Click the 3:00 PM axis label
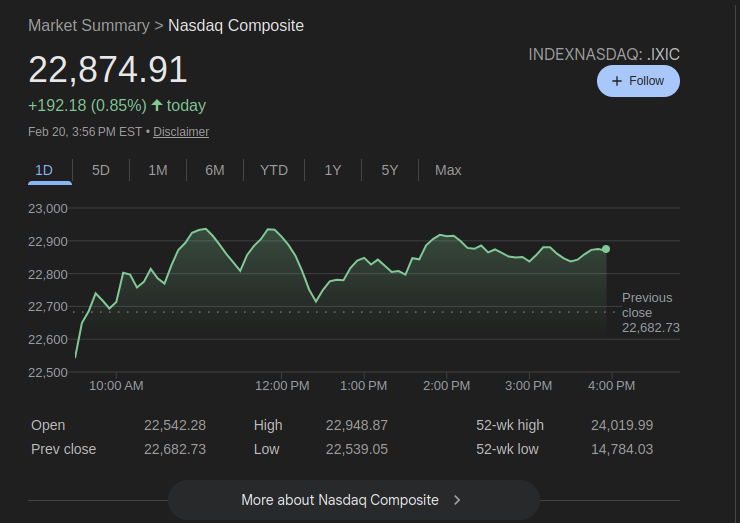The height and width of the screenshot is (523, 740). [529, 386]
